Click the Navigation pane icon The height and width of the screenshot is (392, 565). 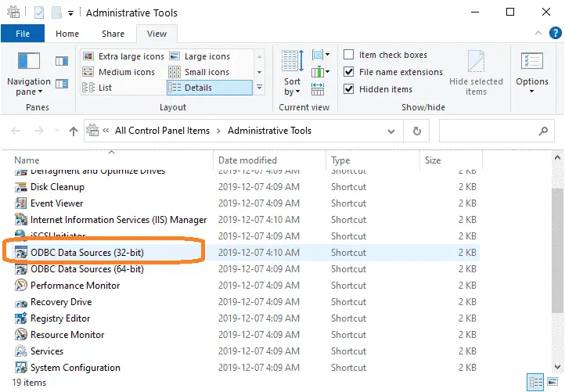click(x=28, y=63)
